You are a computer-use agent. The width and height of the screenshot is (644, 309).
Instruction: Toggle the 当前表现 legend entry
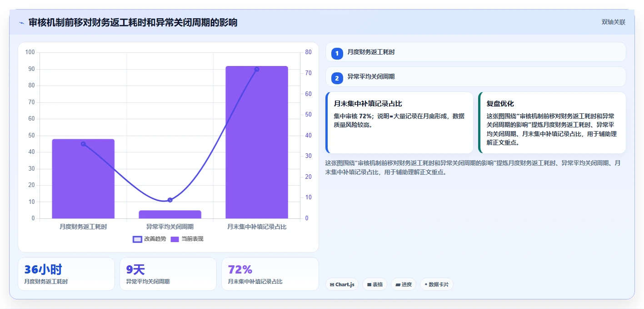point(187,239)
